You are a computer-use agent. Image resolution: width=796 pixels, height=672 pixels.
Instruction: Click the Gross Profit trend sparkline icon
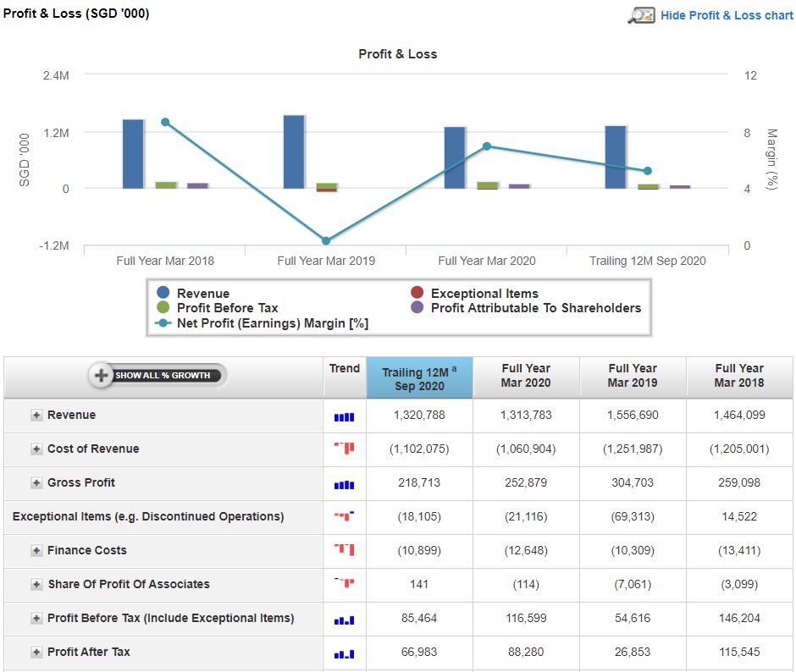click(x=344, y=484)
